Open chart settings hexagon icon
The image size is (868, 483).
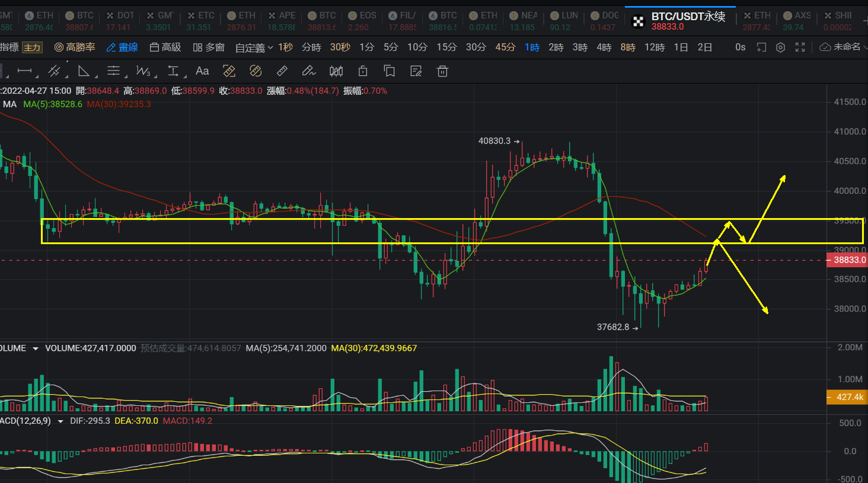[x=781, y=47]
